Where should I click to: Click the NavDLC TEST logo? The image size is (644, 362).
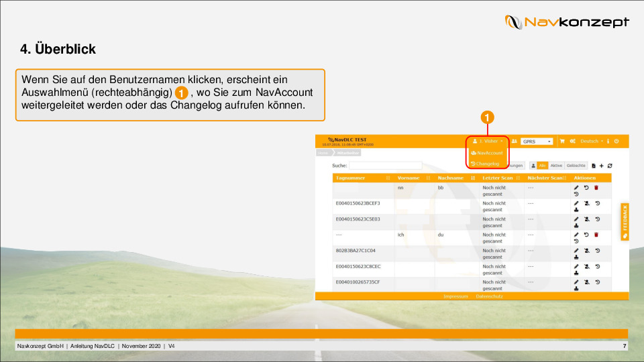347,140
